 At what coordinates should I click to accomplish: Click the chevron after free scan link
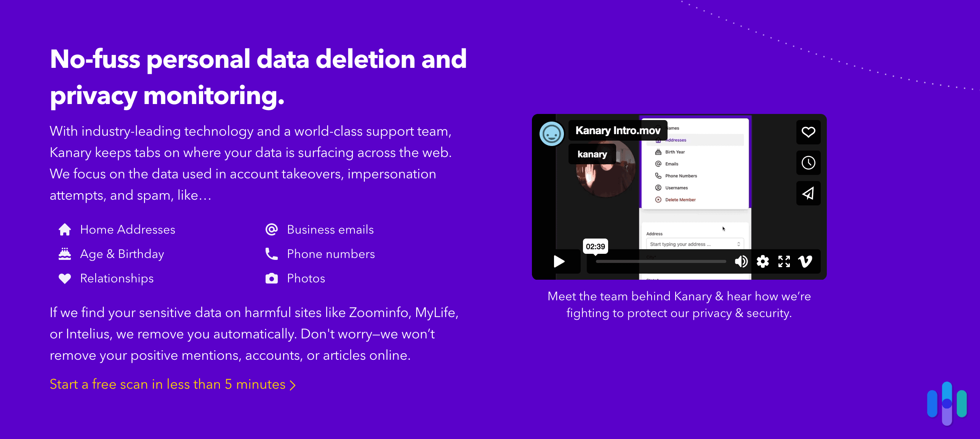(x=293, y=385)
